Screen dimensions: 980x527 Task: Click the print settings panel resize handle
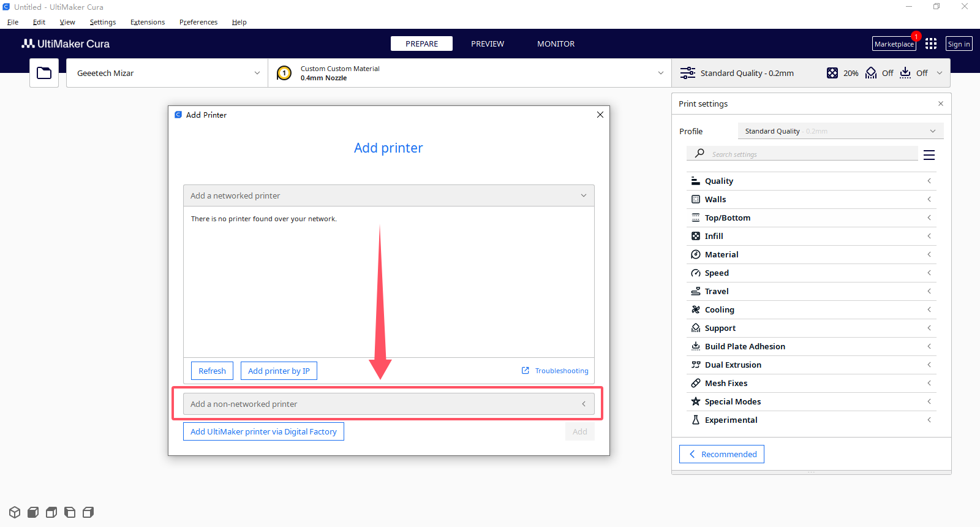coord(812,472)
